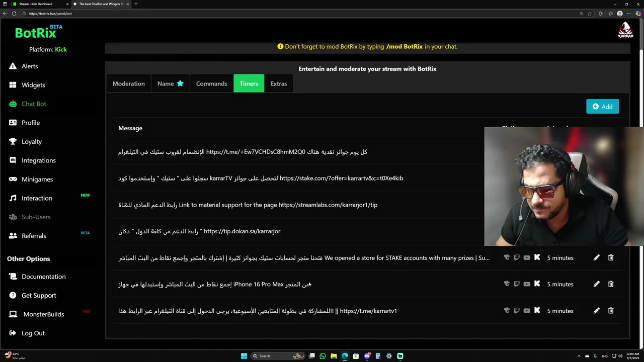The width and height of the screenshot is (644, 362).
Task: Open Calculator from the taskbar
Action: 378,356
